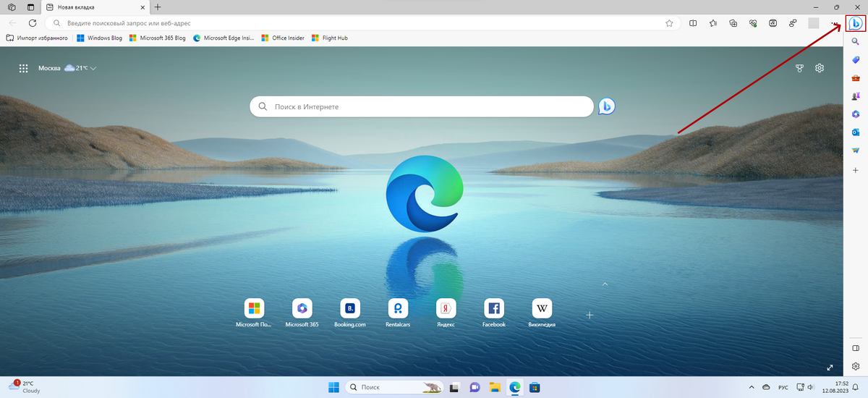868x398 pixels.
Task: Show hidden system tray icons
Action: pyautogui.click(x=750, y=387)
